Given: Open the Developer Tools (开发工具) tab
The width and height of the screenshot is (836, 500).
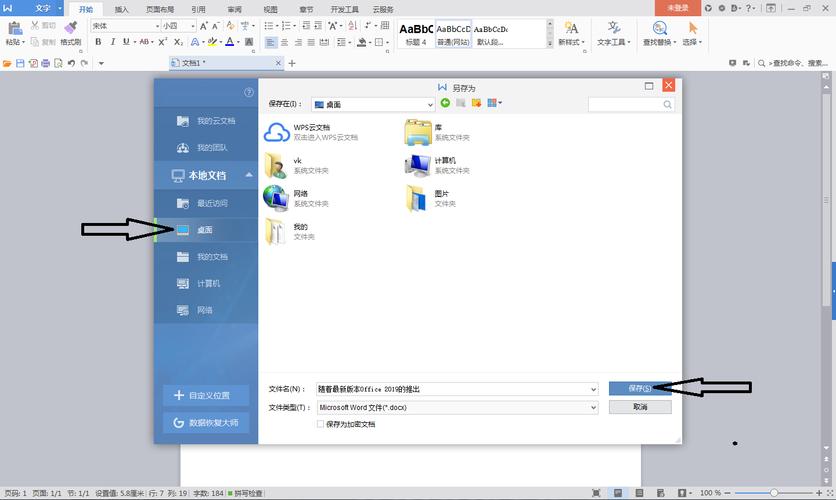Looking at the screenshot, I should [x=344, y=10].
